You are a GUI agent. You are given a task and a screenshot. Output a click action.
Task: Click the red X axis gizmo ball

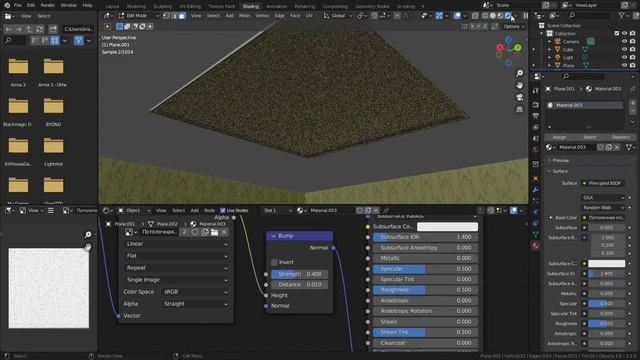click(x=500, y=48)
